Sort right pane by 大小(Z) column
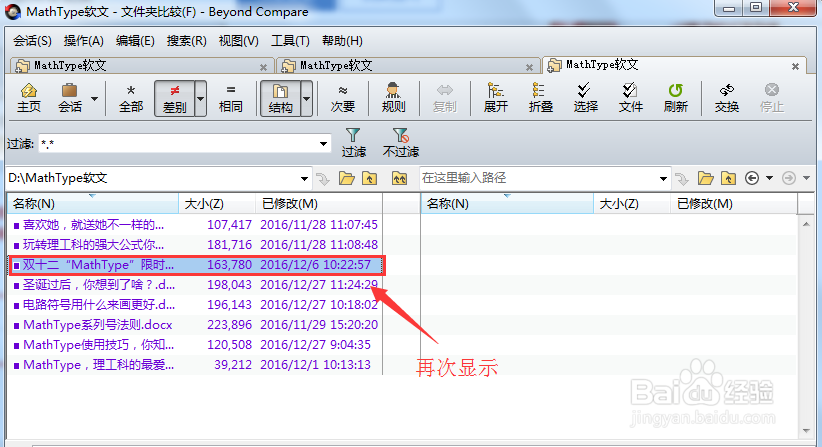822x447 pixels. click(632, 204)
